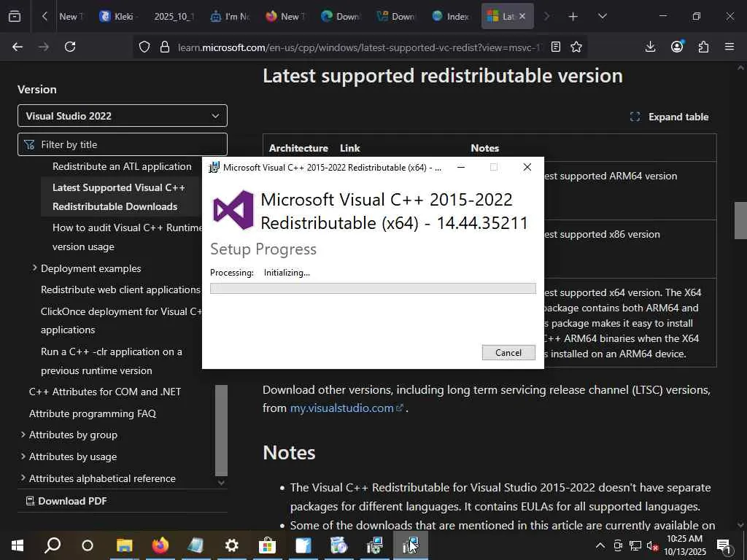
Task: Open Firefox View icon in the tab bar
Action: pos(15,16)
